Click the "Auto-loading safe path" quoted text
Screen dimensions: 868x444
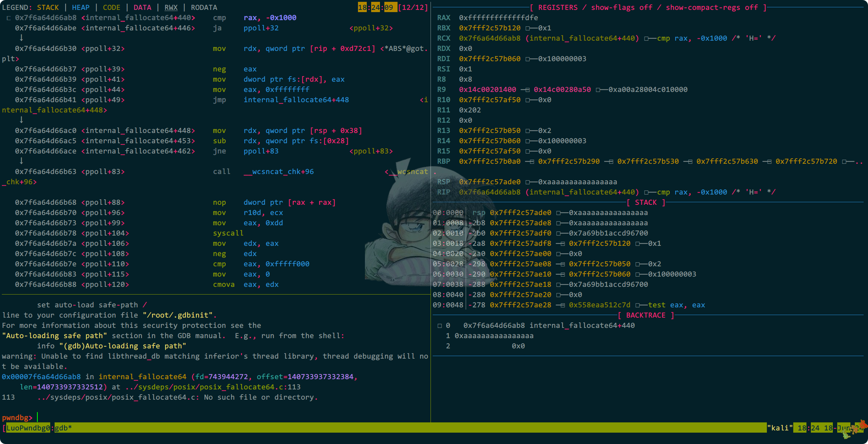[x=55, y=336]
